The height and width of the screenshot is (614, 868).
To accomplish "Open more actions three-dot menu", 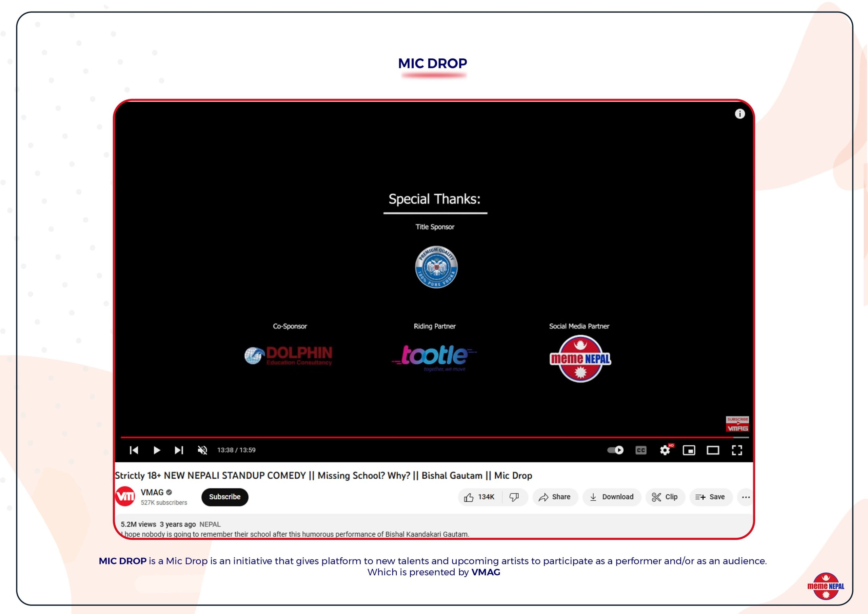I will click(x=746, y=497).
